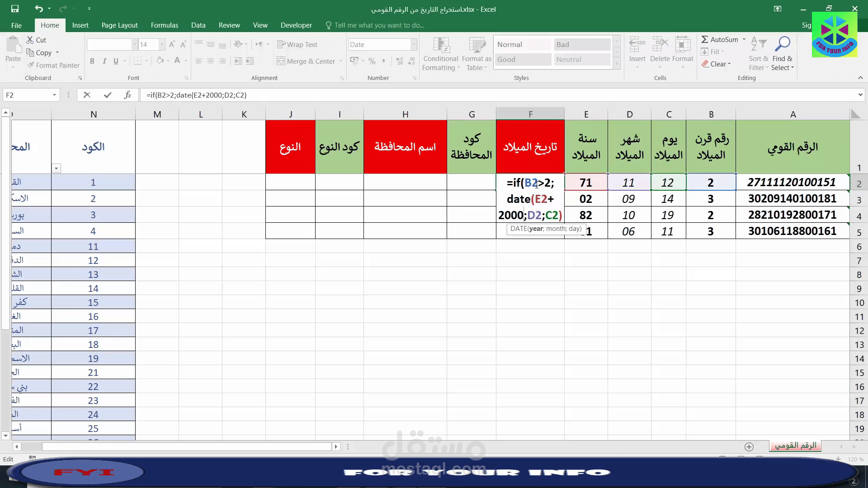Open the Insert Function fx dialog
The height and width of the screenshot is (488, 868).
(x=127, y=95)
